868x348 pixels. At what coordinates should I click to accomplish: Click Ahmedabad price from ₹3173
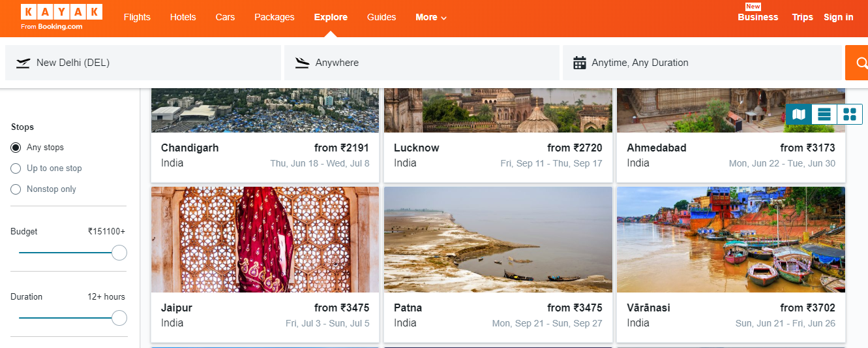coord(807,148)
